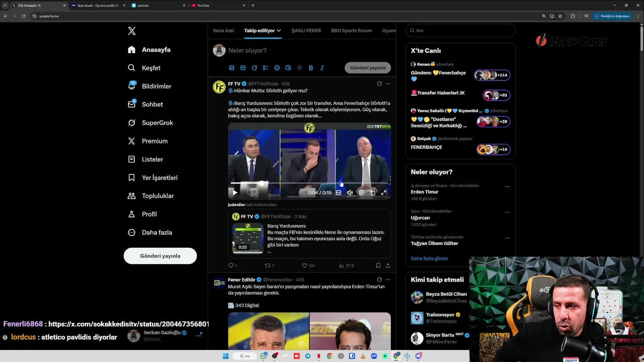Viewport: 644px width, 362px height.
Task: Click the Ara search field on X
Action: (460, 31)
